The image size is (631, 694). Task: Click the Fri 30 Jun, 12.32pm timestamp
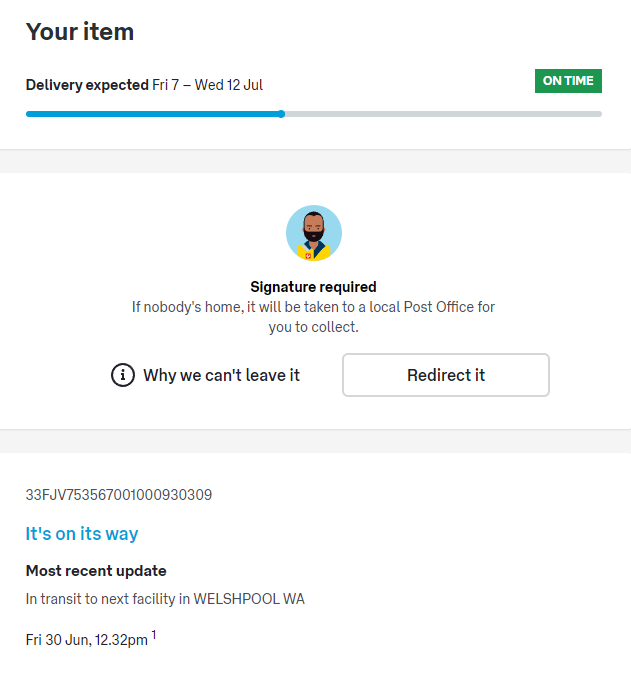click(x=87, y=637)
